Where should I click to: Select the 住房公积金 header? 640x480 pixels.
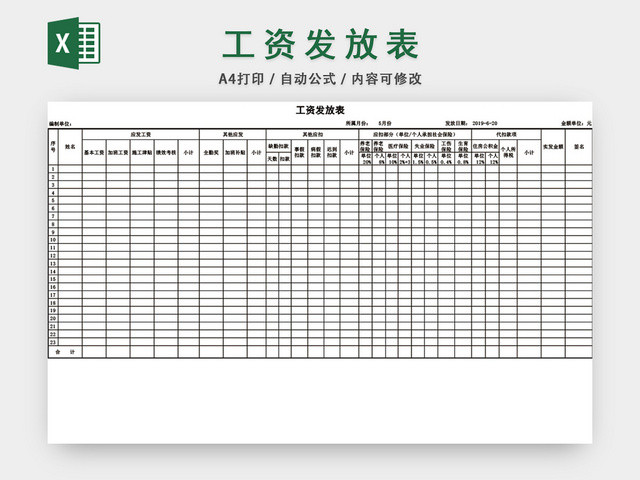pyautogui.click(x=485, y=146)
